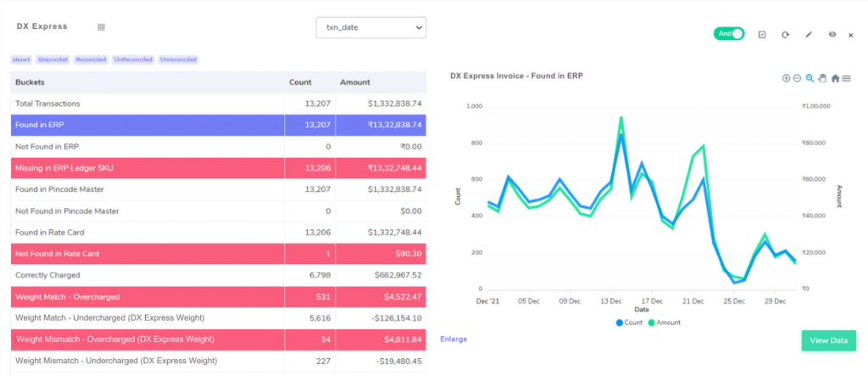Image resolution: width=868 pixels, height=376 pixels.
Task: Click the count value 6,798
Action: pyautogui.click(x=320, y=275)
